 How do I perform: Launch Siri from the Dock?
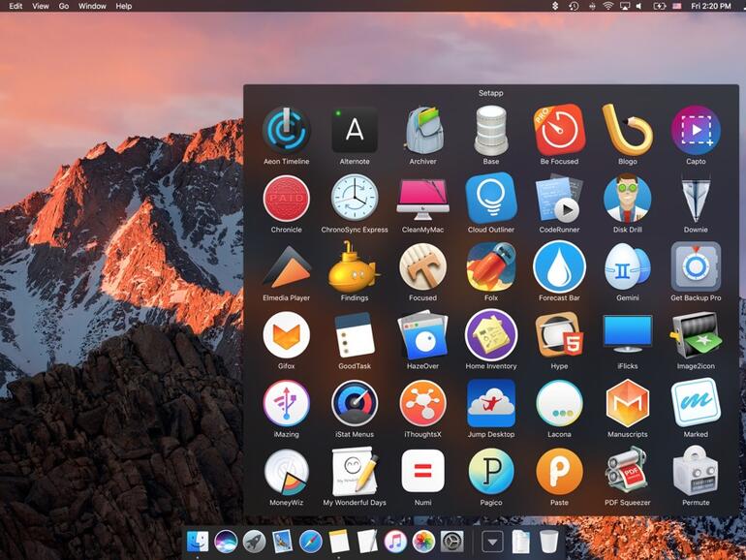pos(226,542)
